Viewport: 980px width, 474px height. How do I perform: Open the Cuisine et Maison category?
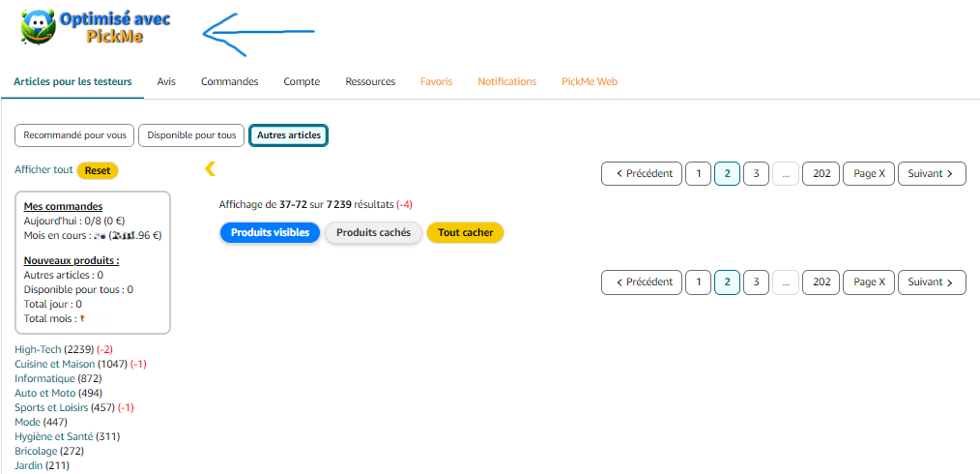pos(55,364)
